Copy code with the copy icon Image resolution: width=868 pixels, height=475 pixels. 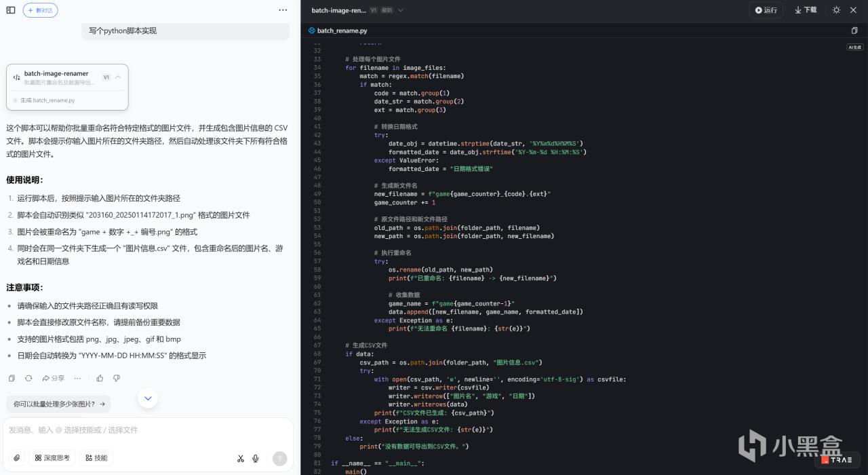[854, 31]
